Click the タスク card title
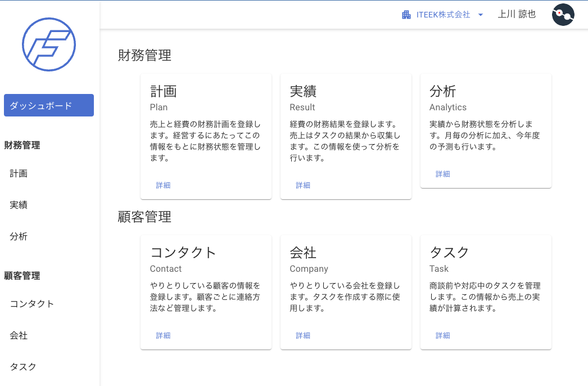This screenshot has width=588, height=386. (449, 253)
